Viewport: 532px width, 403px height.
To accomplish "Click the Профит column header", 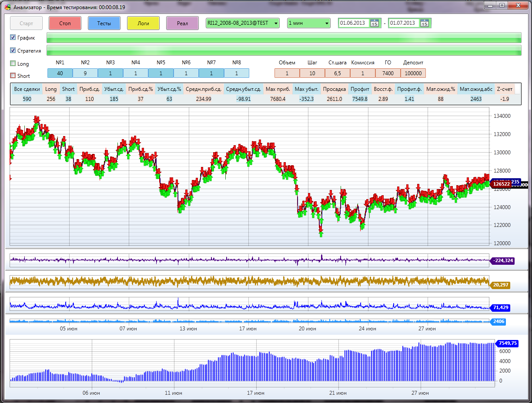I will click(x=360, y=89).
